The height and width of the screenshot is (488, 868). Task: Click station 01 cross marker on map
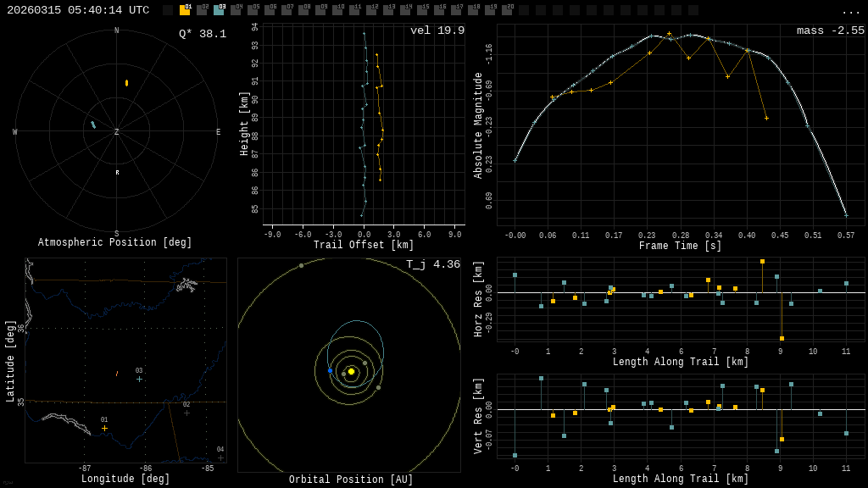coord(105,428)
